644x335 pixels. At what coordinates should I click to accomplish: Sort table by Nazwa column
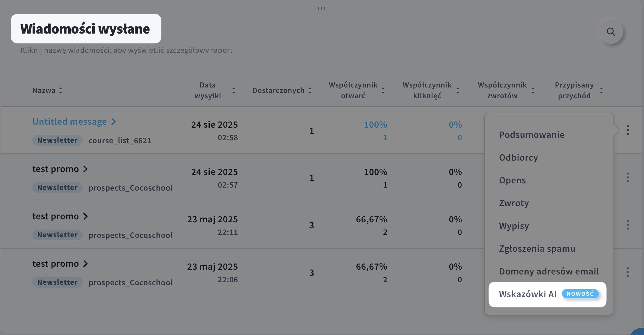pos(61,90)
